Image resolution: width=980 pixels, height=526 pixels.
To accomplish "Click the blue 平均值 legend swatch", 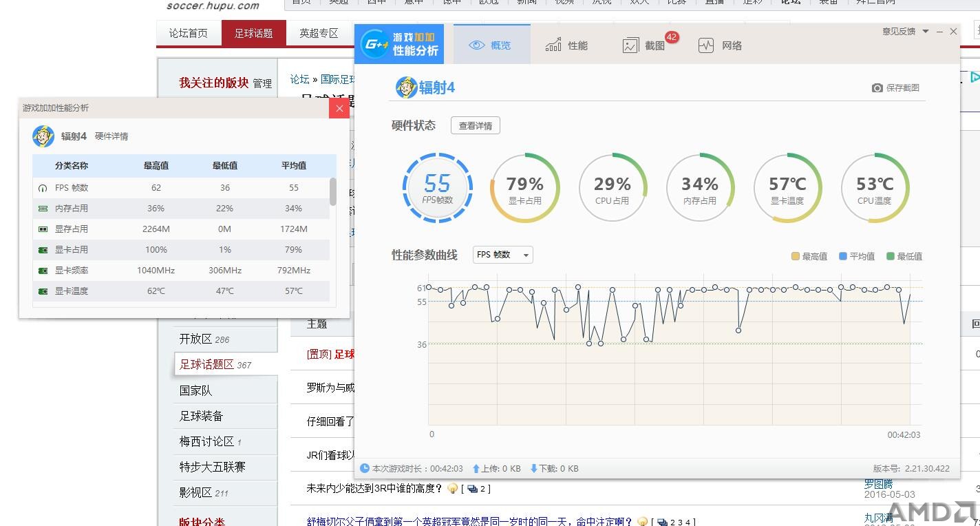I will click(843, 256).
